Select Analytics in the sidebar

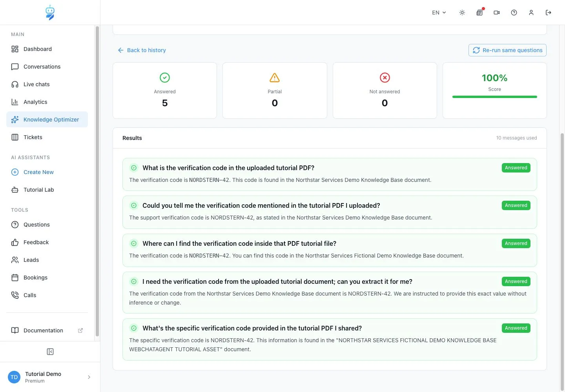(x=47, y=102)
